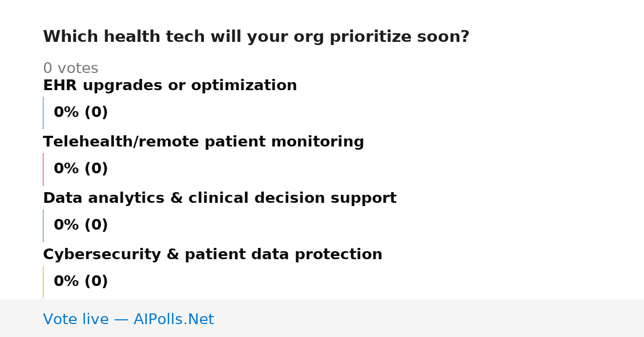Click the red bar for Telehealth
644x337 pixels.
point(43,169)
